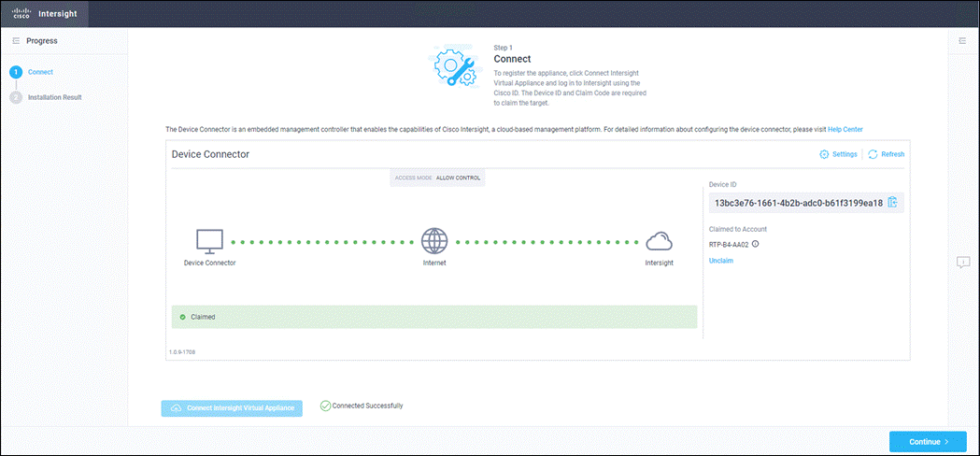Click the Intersight title in header
The image size is (980, 456).
(x=58, y=14)
